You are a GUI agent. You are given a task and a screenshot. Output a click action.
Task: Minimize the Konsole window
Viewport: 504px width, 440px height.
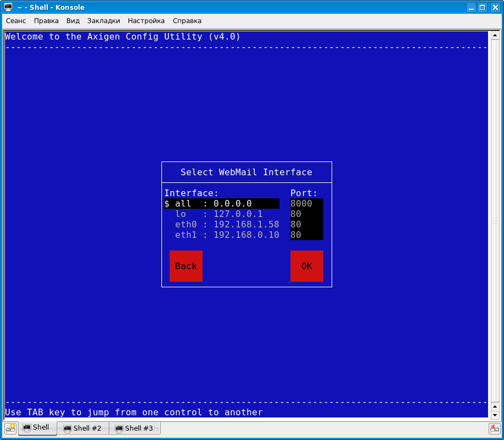[472, 7]
